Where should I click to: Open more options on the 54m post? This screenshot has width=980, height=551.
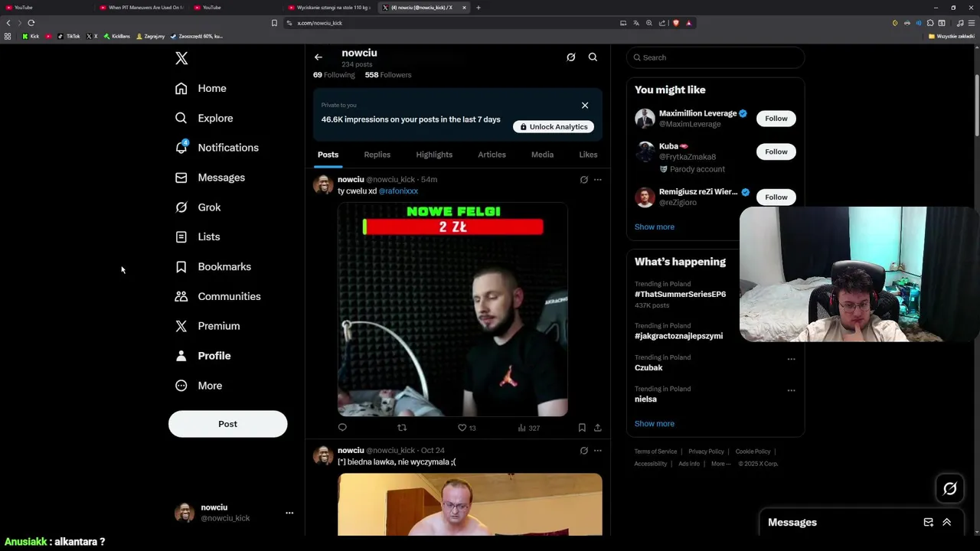click(x=598, y=180)
